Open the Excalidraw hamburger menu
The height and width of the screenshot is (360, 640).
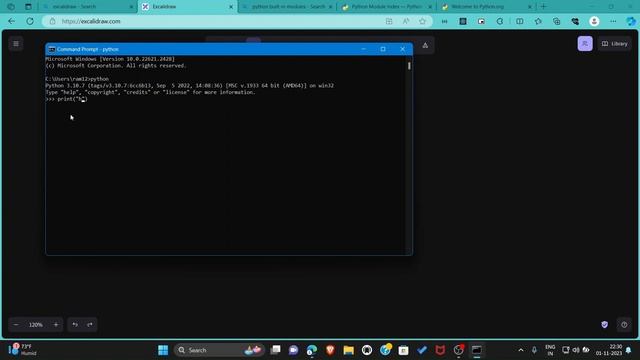click(16, 44)
